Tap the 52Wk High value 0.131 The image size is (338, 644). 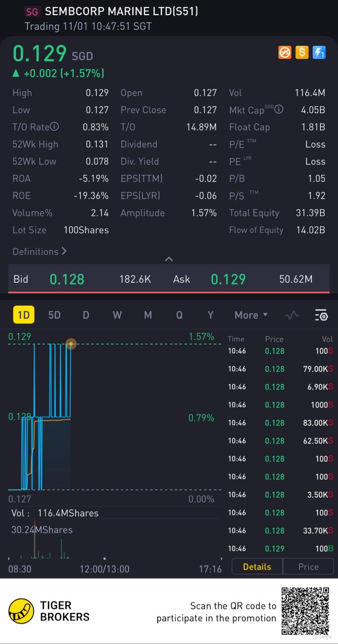pos(97,144)
